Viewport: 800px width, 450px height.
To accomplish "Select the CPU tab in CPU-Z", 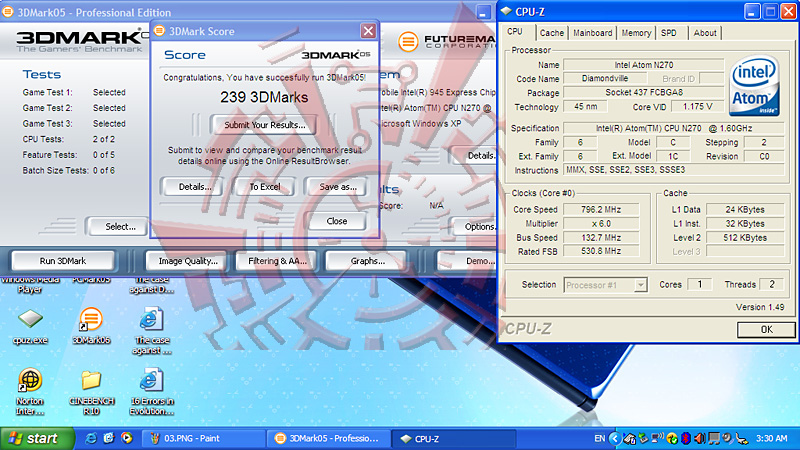I will (x=515, y=32).
